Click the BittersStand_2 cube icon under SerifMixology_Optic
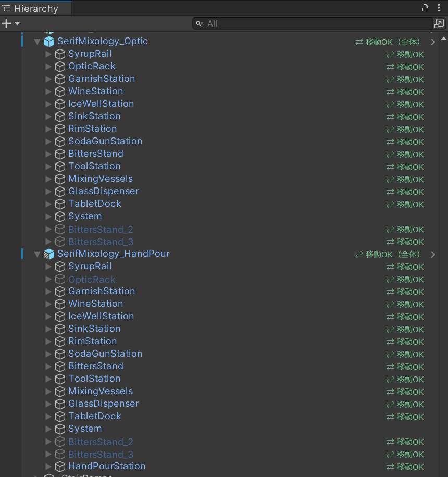Viewport: 448px width, 477px height. tap(60, 229)
